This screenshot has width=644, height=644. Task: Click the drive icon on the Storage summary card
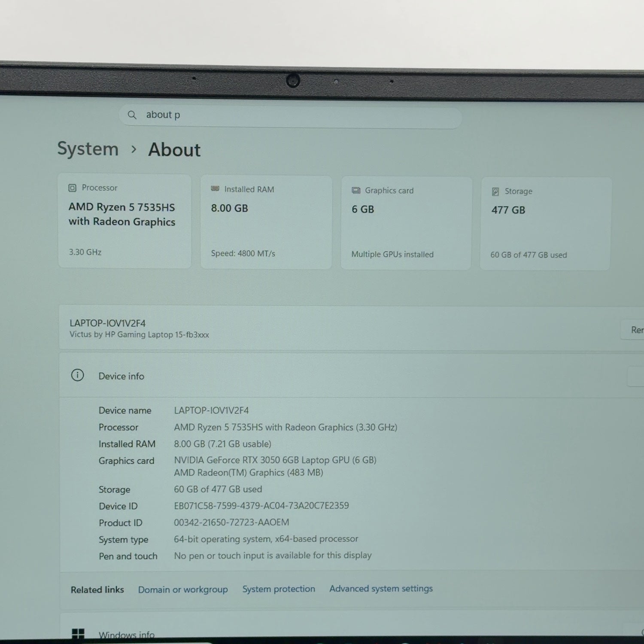tap(495, 191)
